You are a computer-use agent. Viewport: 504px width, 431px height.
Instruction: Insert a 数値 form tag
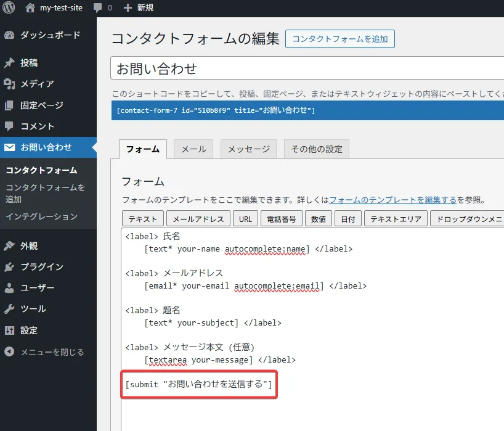point(318,219)
